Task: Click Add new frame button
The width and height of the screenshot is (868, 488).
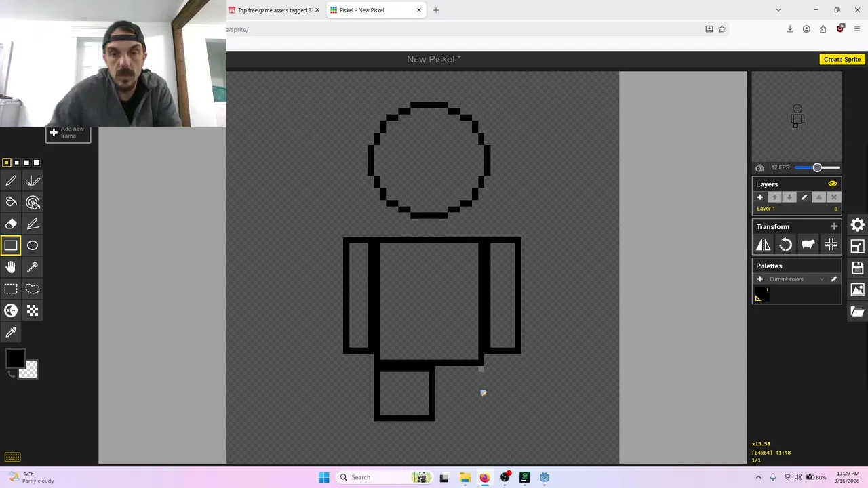Action: [68, 133]
